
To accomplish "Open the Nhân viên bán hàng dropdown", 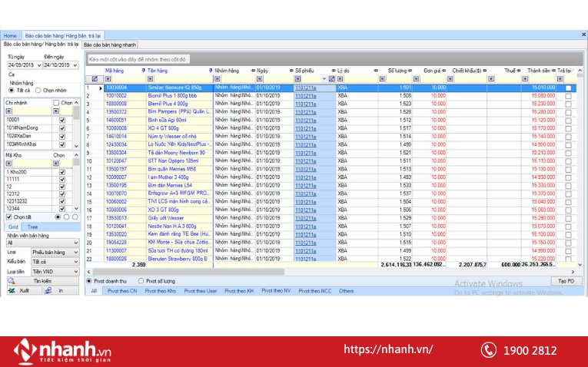I will (x=75, y=243).
